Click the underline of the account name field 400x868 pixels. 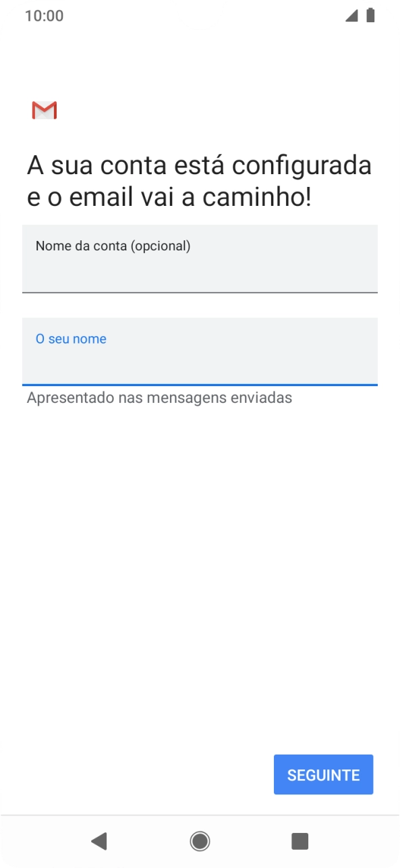pos(200,293)
